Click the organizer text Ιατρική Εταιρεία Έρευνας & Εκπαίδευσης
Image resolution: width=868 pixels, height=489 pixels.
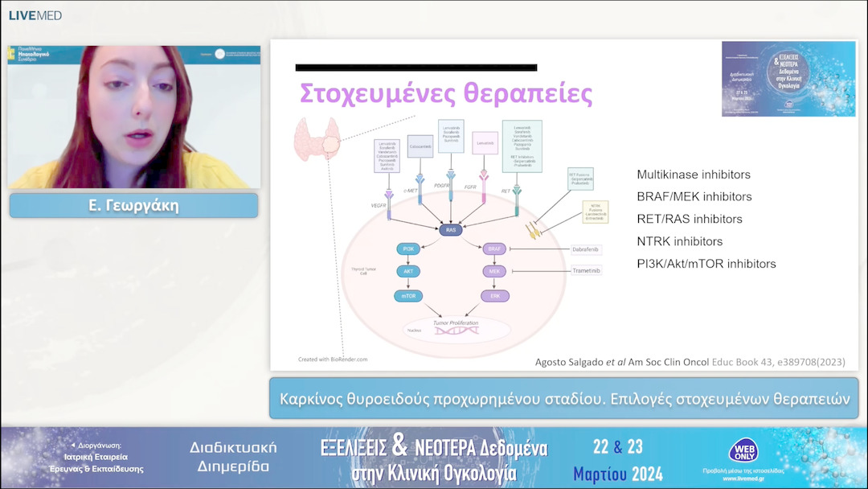(x=96, y=463)
